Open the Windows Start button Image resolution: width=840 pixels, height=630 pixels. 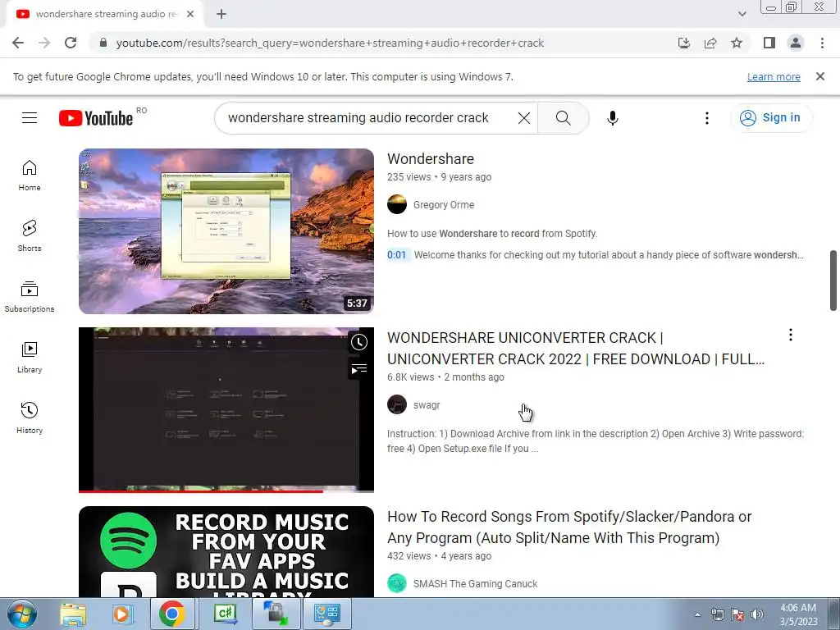[22, 614]
